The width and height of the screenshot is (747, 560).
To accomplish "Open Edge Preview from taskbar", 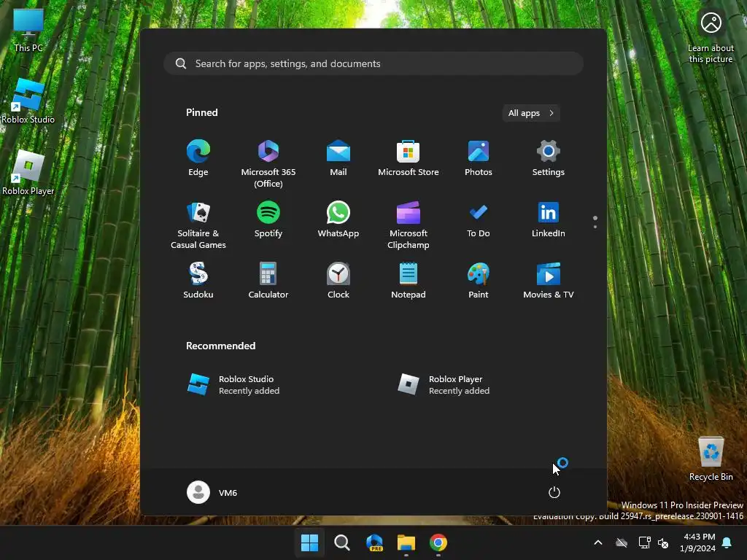I will pos(374,542).
